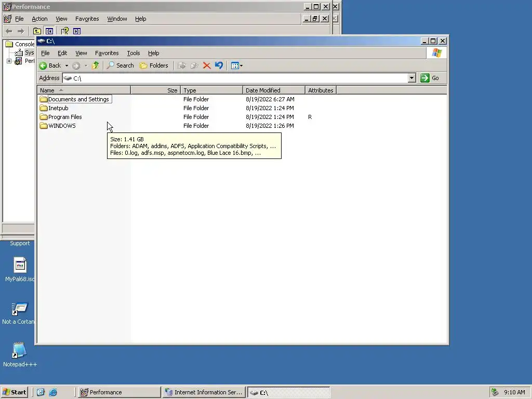Sort by the Attributes column header
Screen dimensions: 532x399
click(x=321, y=90)
